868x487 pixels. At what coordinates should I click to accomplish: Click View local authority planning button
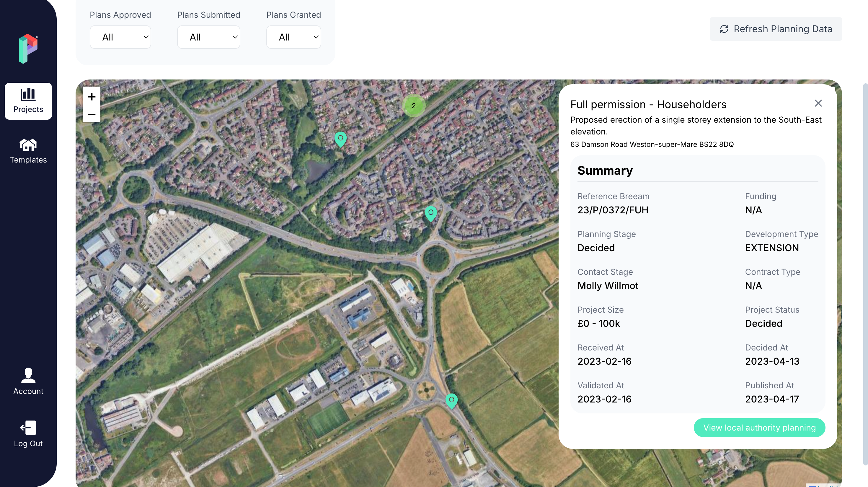759,428
